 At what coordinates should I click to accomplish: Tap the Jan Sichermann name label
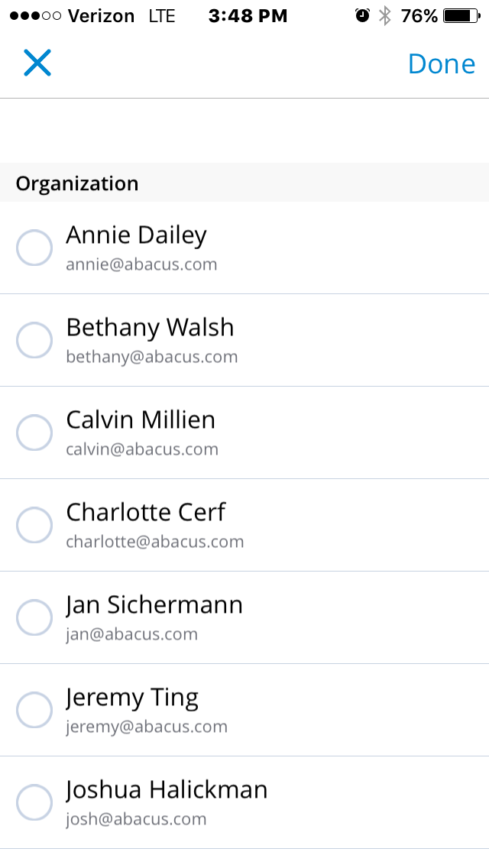[x=154, y=604]
